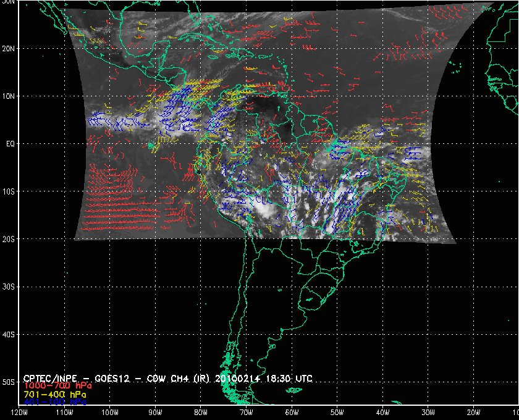519x420 pixels.
Task: Click the 110W longitude label
Action: (x=64, y=413)
